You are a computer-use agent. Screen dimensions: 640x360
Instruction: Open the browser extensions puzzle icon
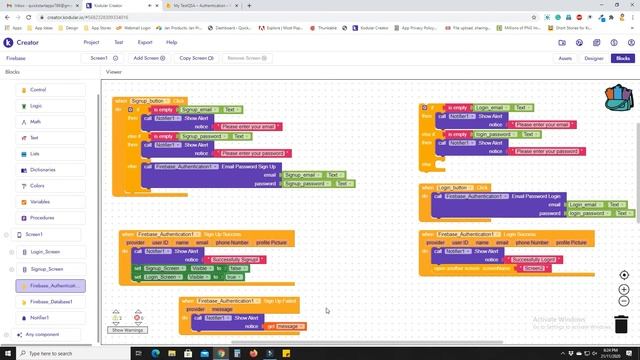click(x=611, y=17)
